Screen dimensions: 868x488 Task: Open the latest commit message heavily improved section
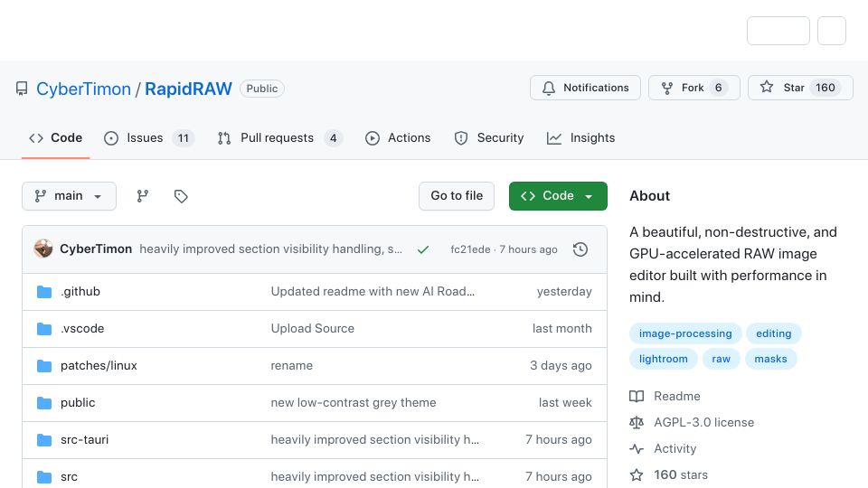point(270,249)
